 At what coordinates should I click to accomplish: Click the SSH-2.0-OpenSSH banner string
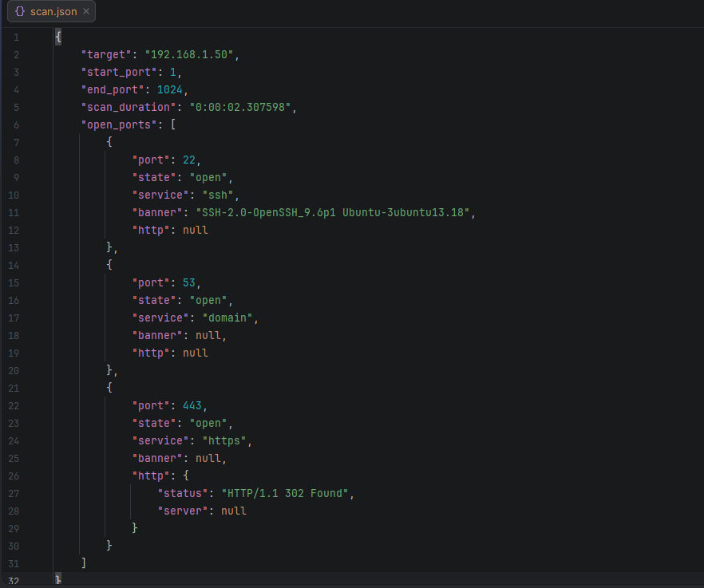click(x=333, y=213)
